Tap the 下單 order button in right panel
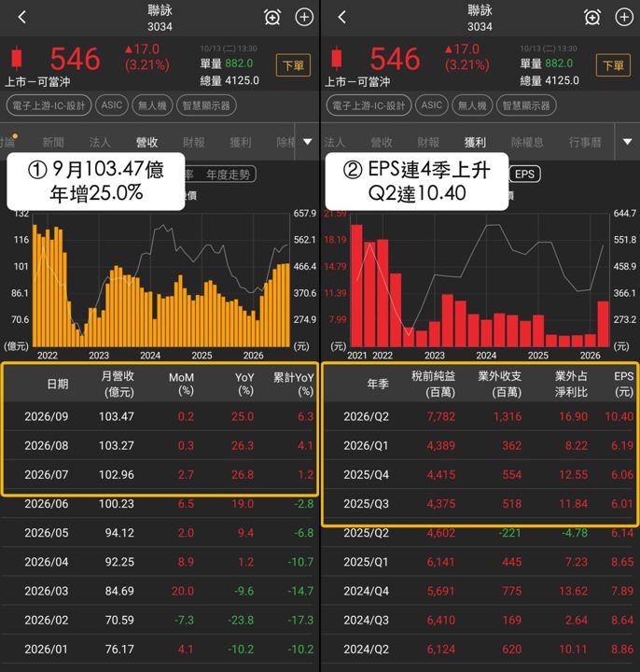The width and height of the screenshot is (640, 672). tap(613, 65)
